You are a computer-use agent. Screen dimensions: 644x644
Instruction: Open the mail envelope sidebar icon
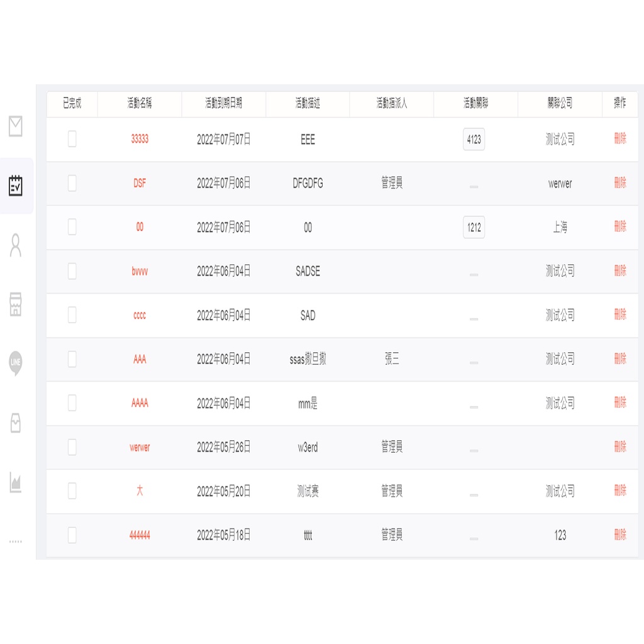[x=16, y=126]
